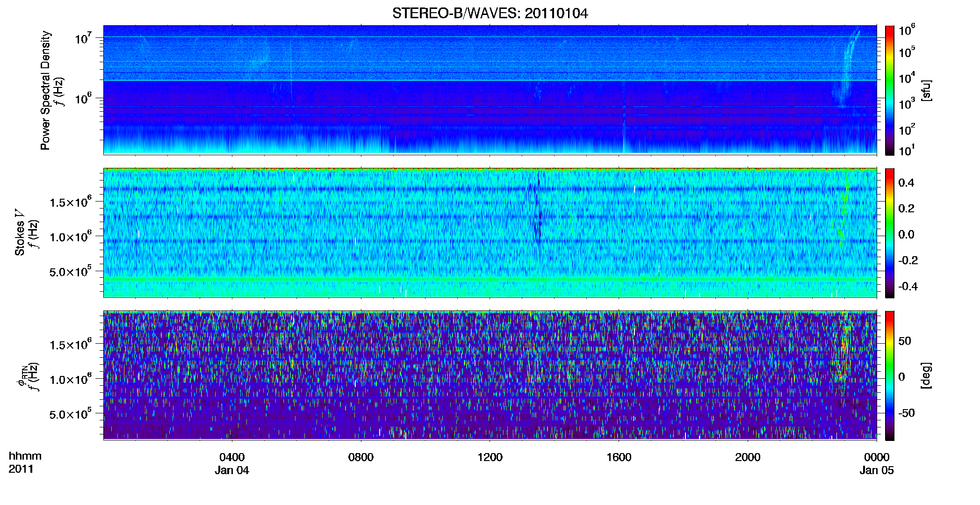Click the 1.0×10^6 tick on the φ RTN axis

click(71, 379)
